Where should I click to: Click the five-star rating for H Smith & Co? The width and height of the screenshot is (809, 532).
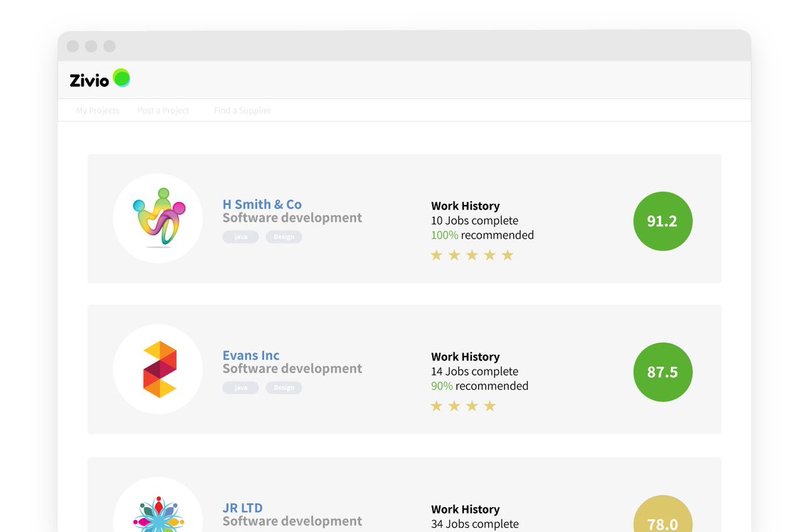pos(472,255)
